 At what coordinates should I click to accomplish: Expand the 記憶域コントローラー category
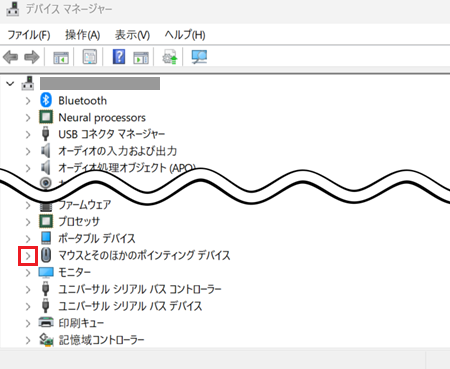coord(28,340)
